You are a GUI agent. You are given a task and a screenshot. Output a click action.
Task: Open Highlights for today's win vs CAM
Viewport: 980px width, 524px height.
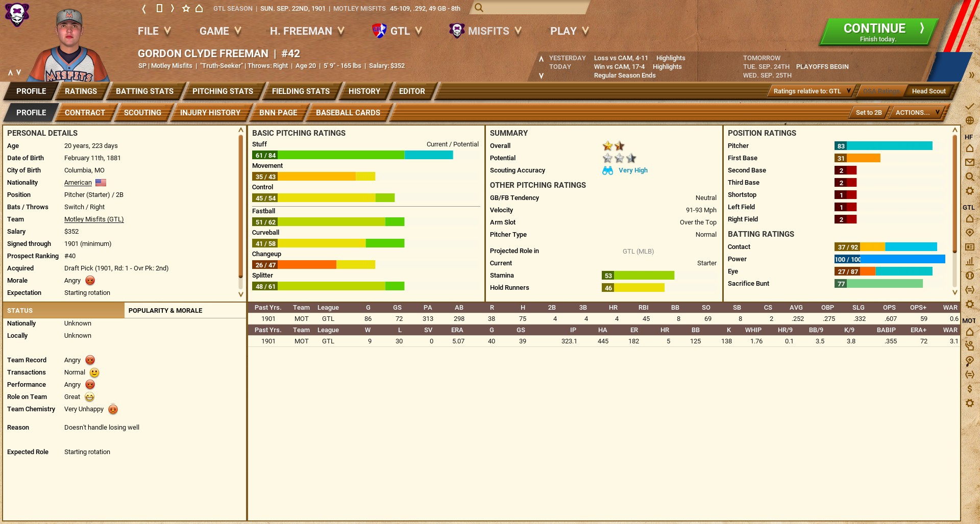click(x=667, y=67)
